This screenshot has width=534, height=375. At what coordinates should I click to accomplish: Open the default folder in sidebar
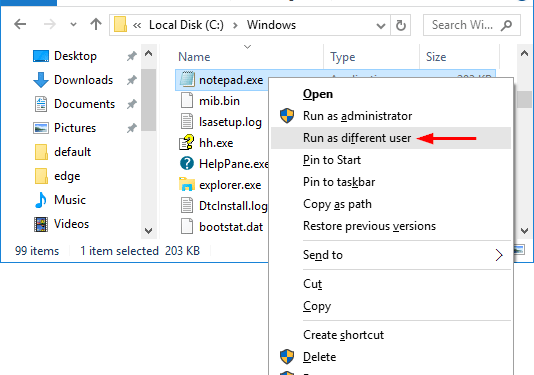click(x=63, y=152)
